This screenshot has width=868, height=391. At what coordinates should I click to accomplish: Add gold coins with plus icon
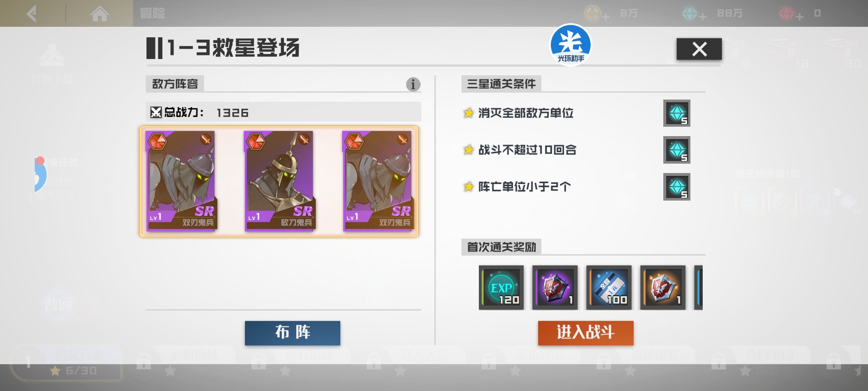point(606,17)
